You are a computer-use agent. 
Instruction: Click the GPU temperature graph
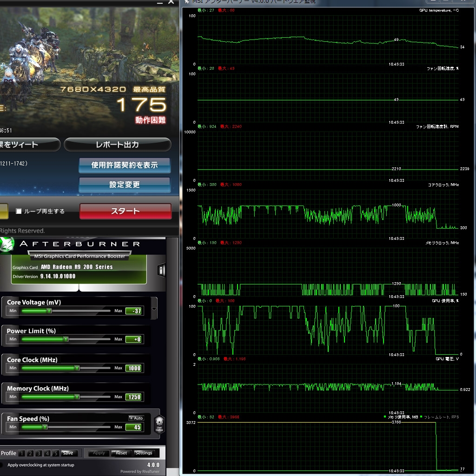pos(328,40)
